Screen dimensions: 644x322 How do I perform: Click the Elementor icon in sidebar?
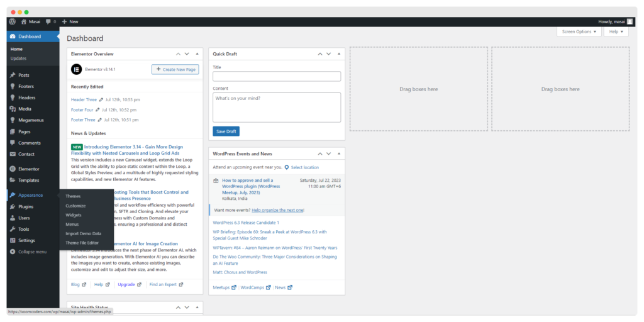click(x=13, y=169)
